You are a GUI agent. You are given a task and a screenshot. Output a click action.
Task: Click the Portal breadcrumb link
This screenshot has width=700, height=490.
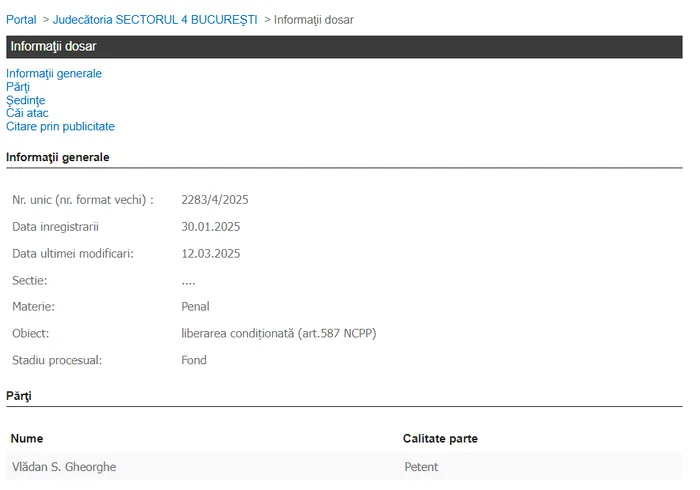[x=21, y=19]
